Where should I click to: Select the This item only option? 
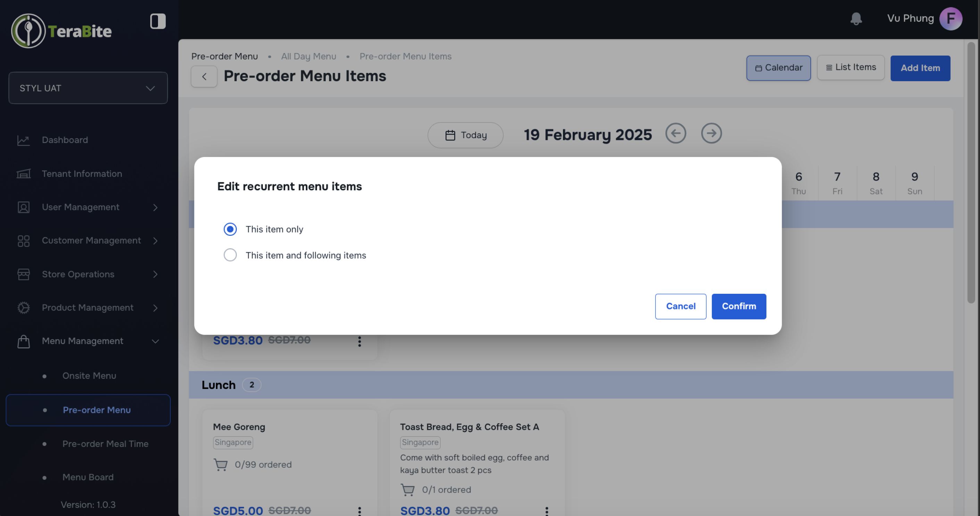(230, 229)
